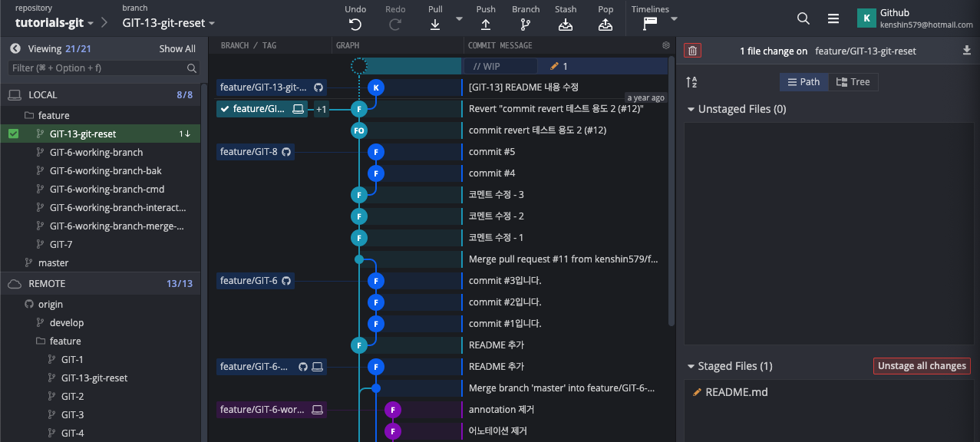Viewport: 980px width, 442px height.
Task: Switch to Path view
Action: point(803,82)
